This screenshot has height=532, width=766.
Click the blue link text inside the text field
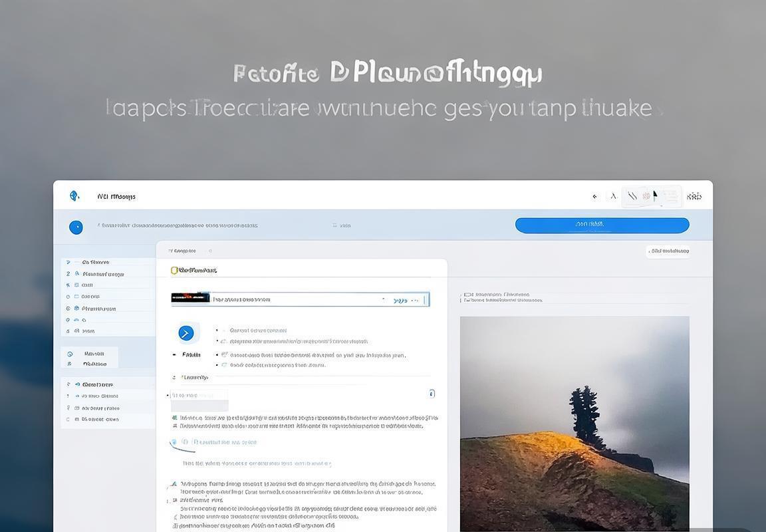point(400,301)
